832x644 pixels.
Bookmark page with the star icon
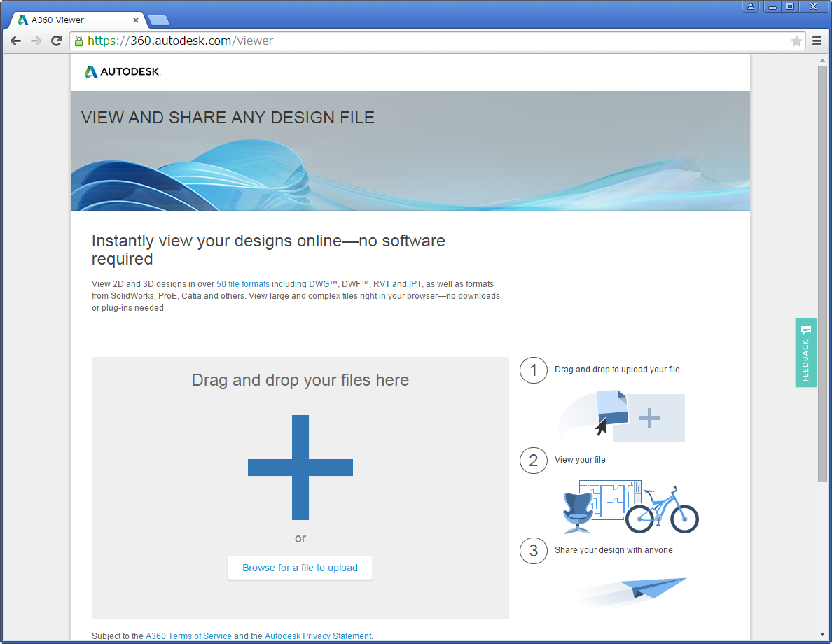[x=796, y=41]
